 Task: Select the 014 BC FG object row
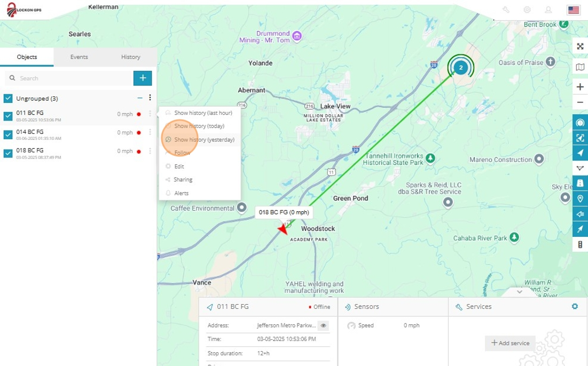(x=78, y=135)
